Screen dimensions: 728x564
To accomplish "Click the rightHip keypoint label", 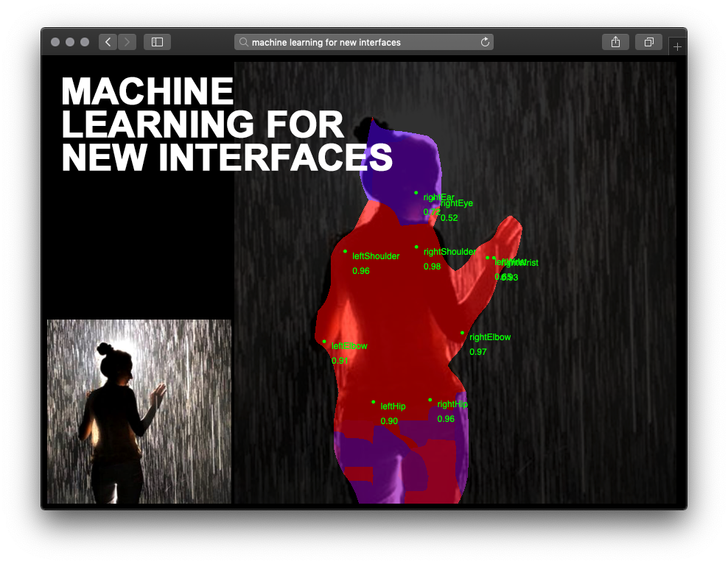I will [x=452, y=404].
